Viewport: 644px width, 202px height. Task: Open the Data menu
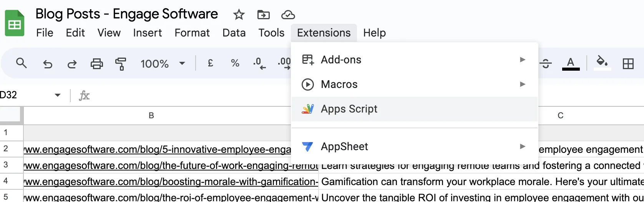(234, 33)
